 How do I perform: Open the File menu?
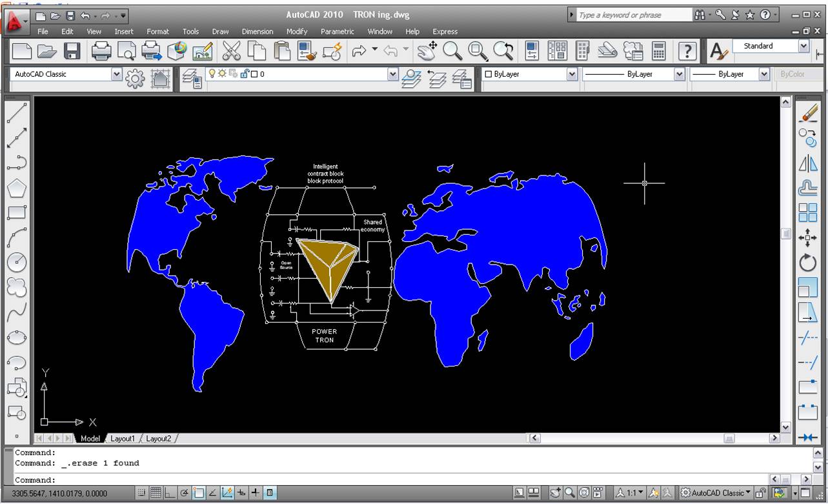(x=43, y=31)
